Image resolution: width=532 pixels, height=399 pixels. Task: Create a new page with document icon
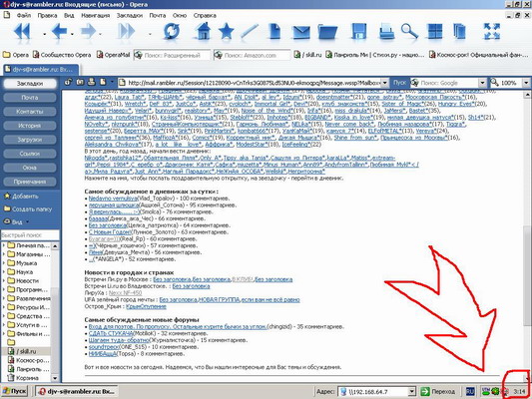274,31
